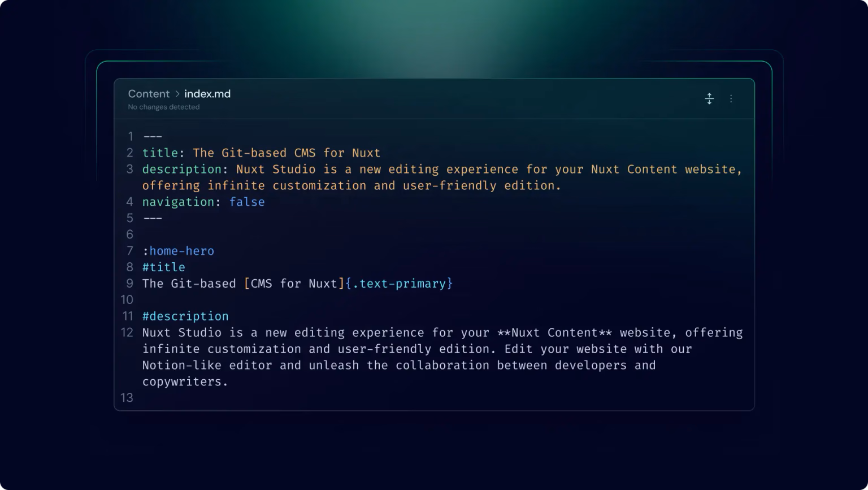The width and height of the screenshot is (868, 490).
Task: Click the title key on line 2
Action: [160, 153]
